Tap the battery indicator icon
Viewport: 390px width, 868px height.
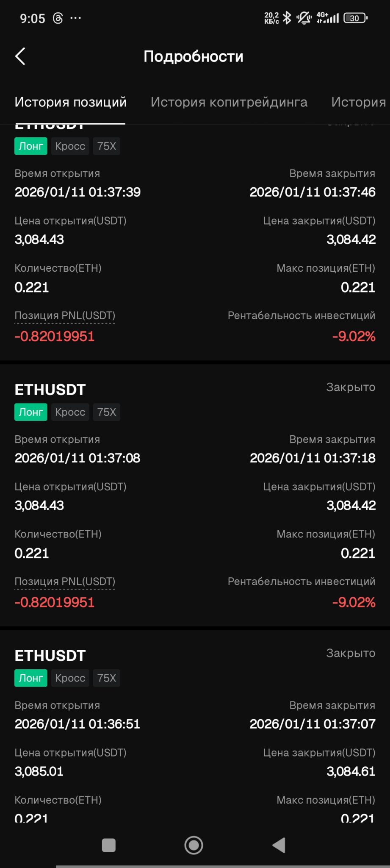click(355, 18)
